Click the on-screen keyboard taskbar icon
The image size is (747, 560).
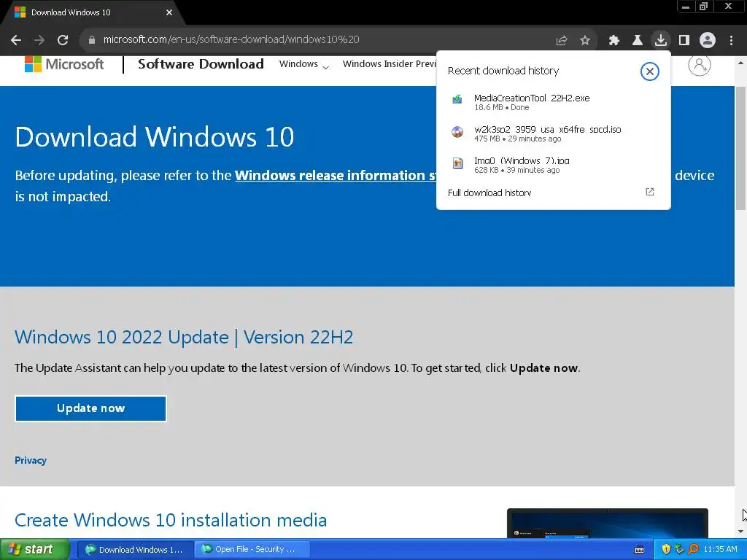(639, 550)
